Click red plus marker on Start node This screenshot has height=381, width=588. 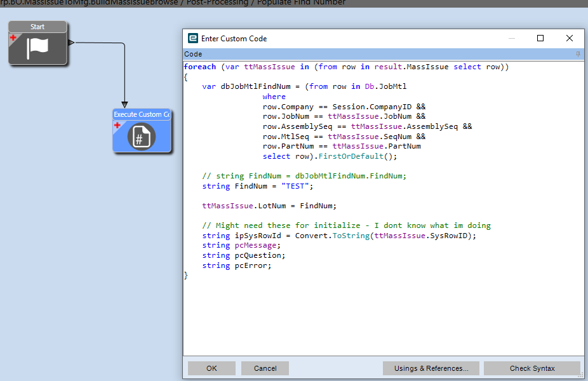tap(13, 37)
